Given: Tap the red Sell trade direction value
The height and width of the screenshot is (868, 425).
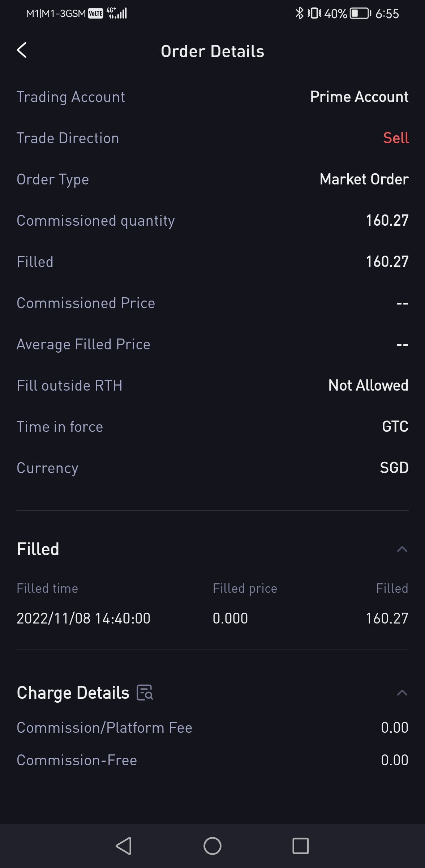Looking at the screenshot, I should pos(396,138).
